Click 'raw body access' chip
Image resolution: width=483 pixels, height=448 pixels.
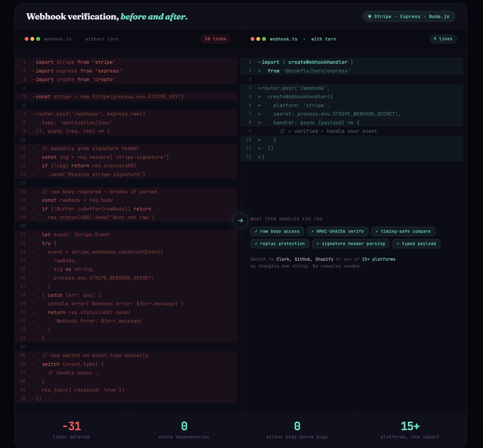pos(277,231)
